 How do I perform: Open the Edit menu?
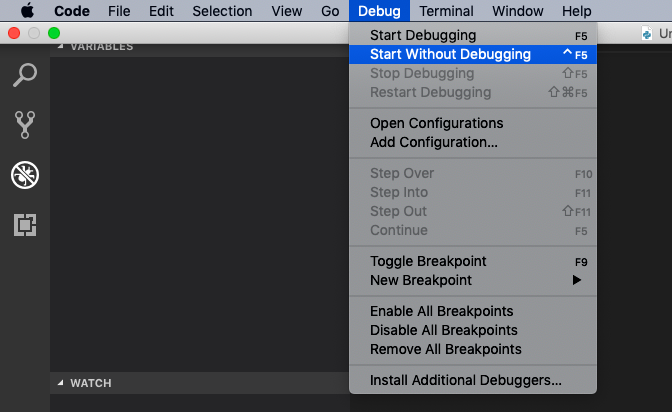point(161,11)
